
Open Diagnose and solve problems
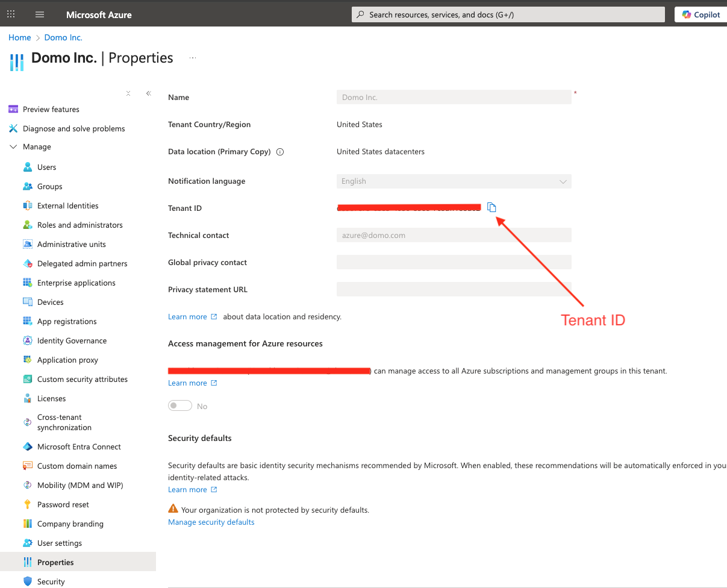[73, 128]
